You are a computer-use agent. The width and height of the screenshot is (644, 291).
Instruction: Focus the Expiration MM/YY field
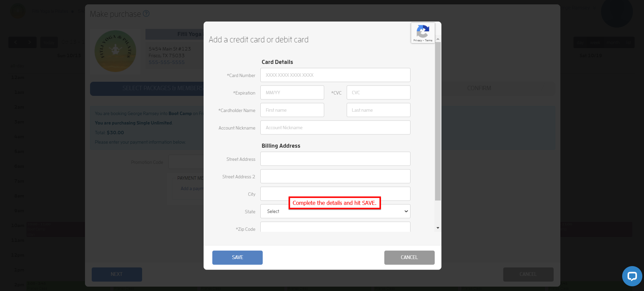point(292,93)
